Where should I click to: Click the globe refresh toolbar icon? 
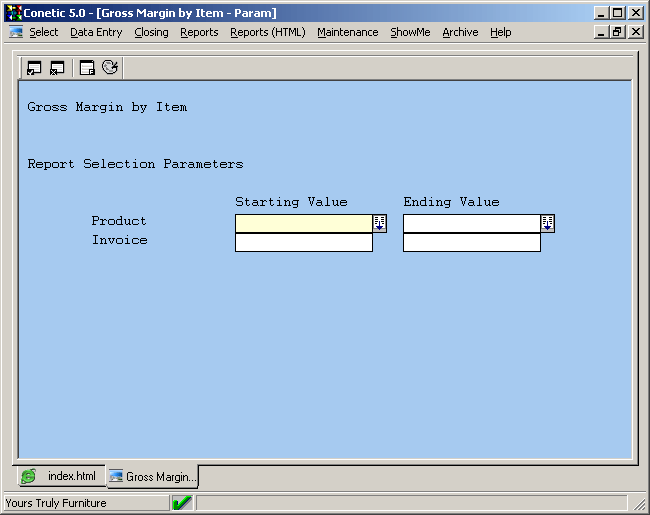point(110,68)
